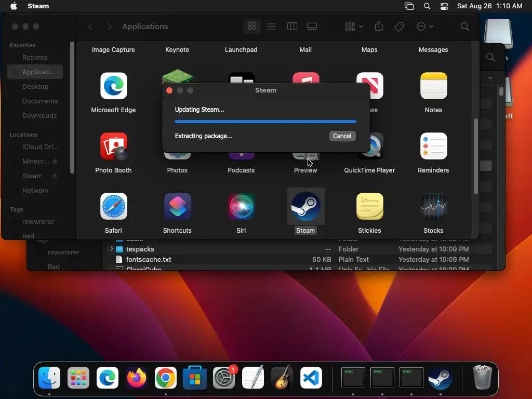
Task: Click the Finder search magnifier
Action: (465, 26)
